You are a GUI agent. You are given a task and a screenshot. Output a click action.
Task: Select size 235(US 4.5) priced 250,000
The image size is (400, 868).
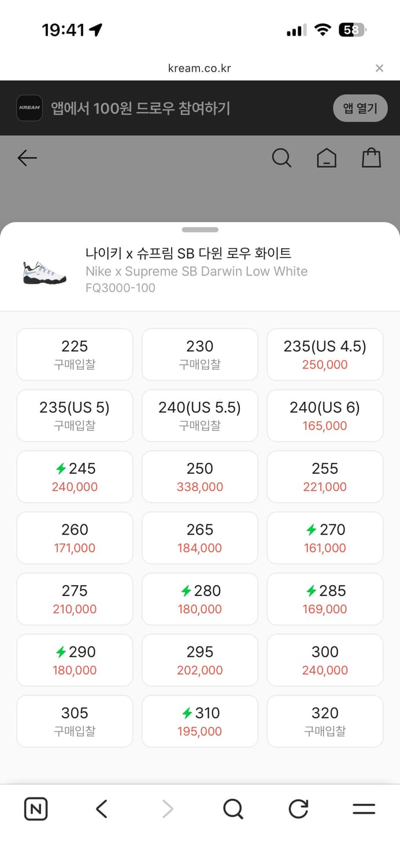pyautogui.click(x=325, y=354)
